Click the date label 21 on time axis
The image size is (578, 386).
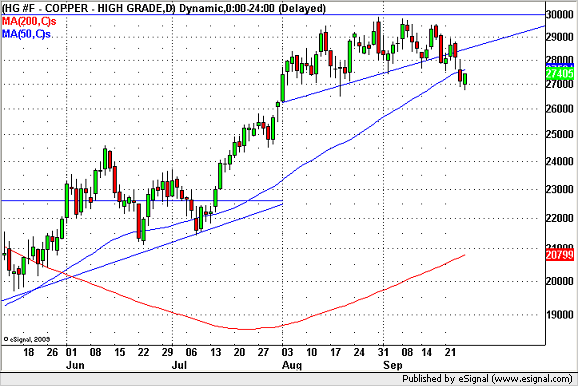point(450,352)
